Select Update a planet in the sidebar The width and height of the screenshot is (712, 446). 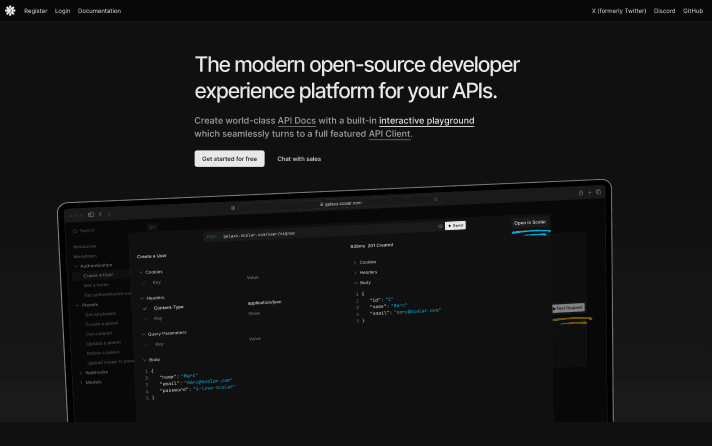coord(104,343)
